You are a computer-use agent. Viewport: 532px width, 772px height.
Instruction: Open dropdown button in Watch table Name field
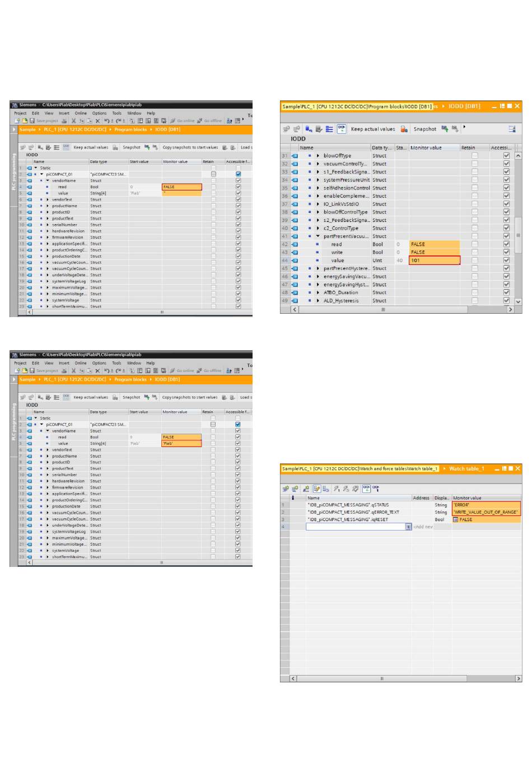tap(408, 527)
